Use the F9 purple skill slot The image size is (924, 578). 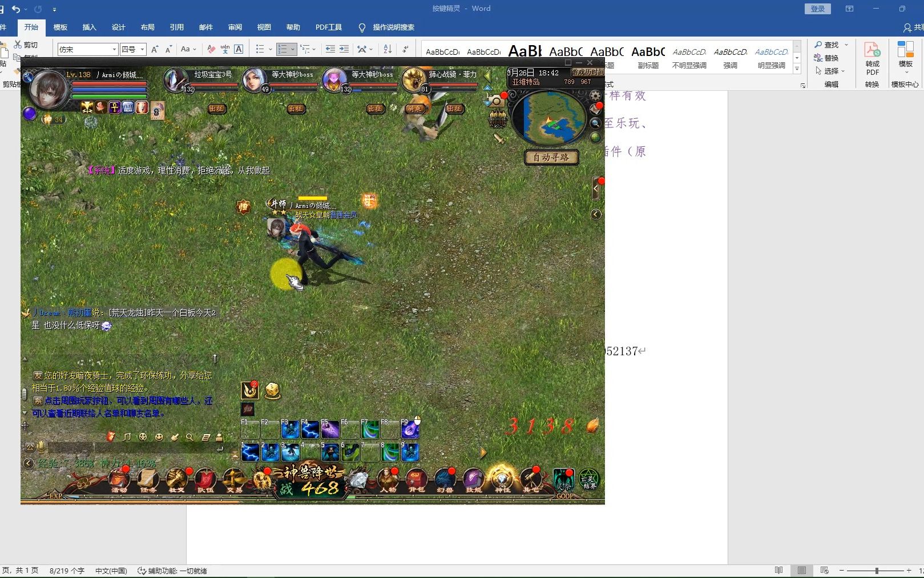click(410, 430)
